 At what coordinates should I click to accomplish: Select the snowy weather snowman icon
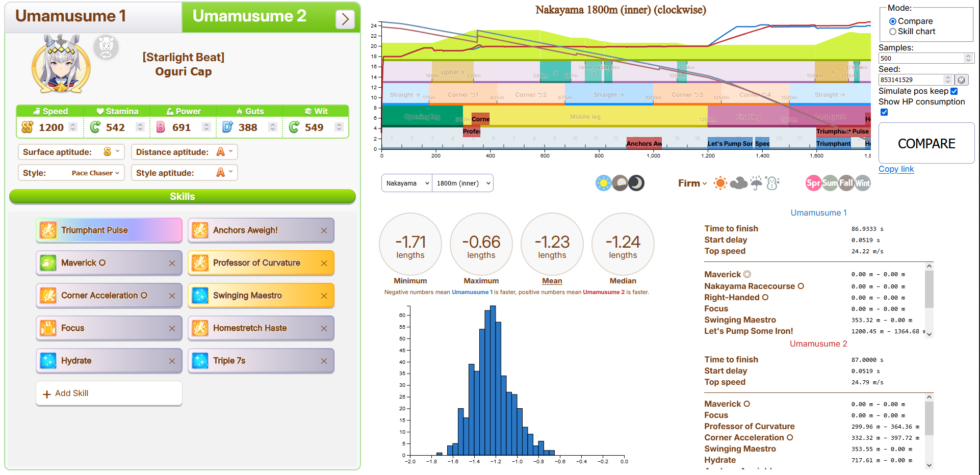click(772, 183)
